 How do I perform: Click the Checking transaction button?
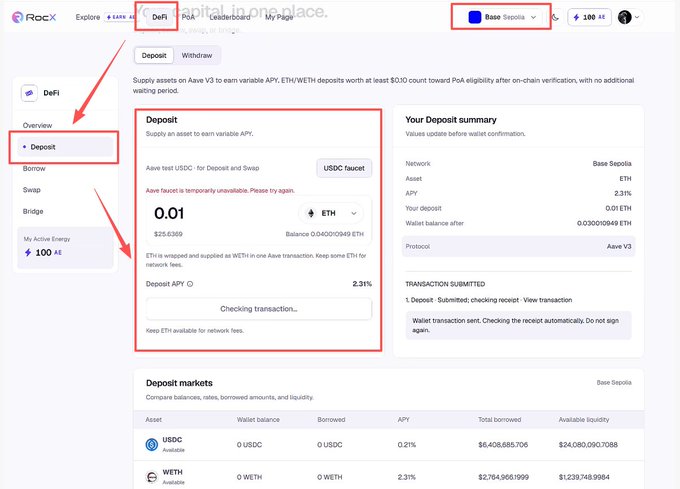[259, 309]
